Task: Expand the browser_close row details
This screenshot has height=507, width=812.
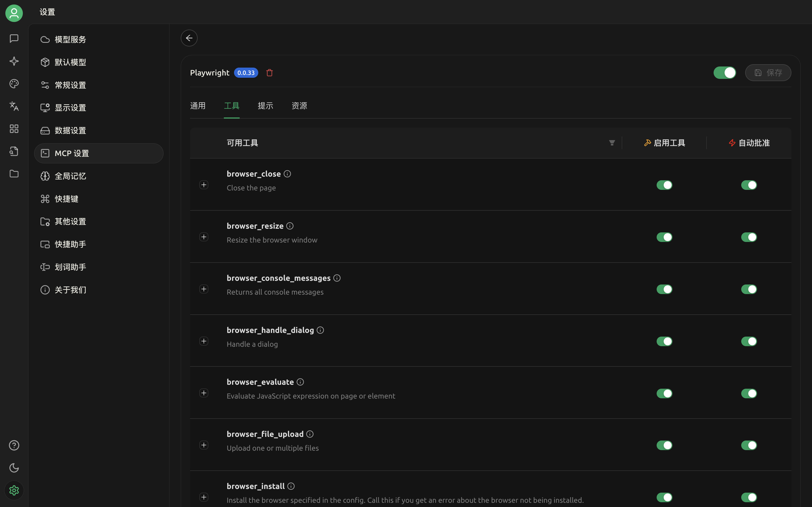Action: point(204,185)
